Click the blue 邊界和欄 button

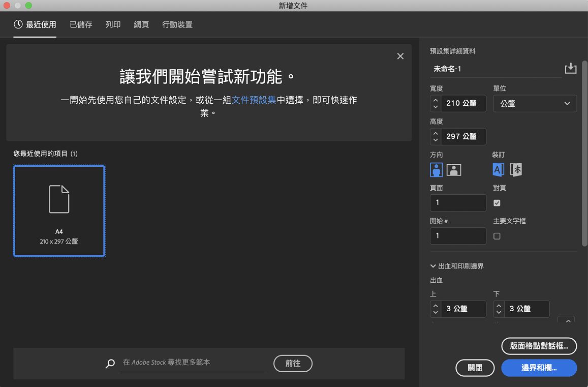coord(539,368)
